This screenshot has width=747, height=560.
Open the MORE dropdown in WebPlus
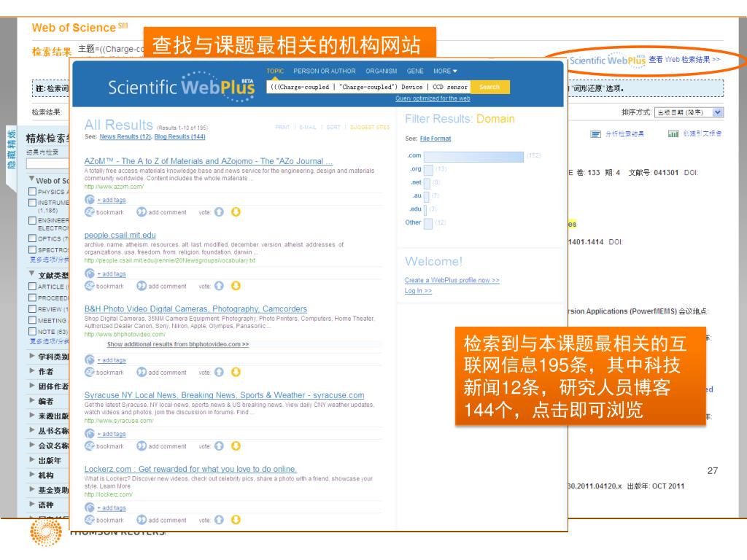[445, 71]
